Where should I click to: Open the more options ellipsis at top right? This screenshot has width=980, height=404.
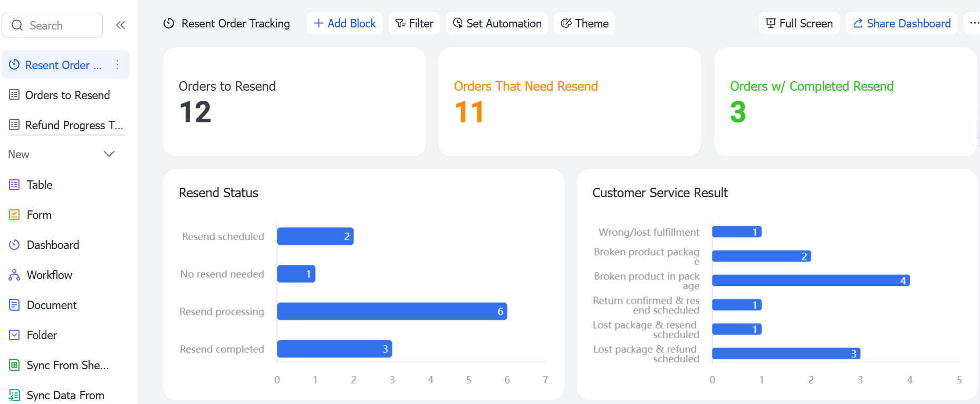(974, 23)
